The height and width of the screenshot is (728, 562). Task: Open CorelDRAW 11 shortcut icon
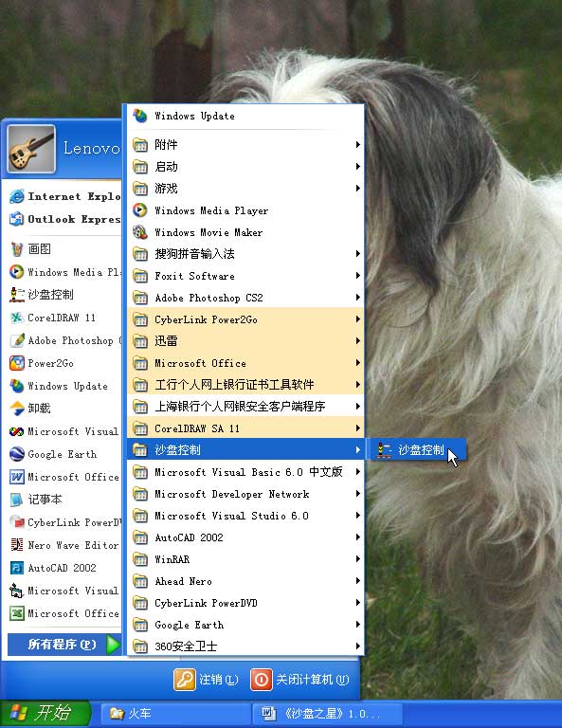17,318
